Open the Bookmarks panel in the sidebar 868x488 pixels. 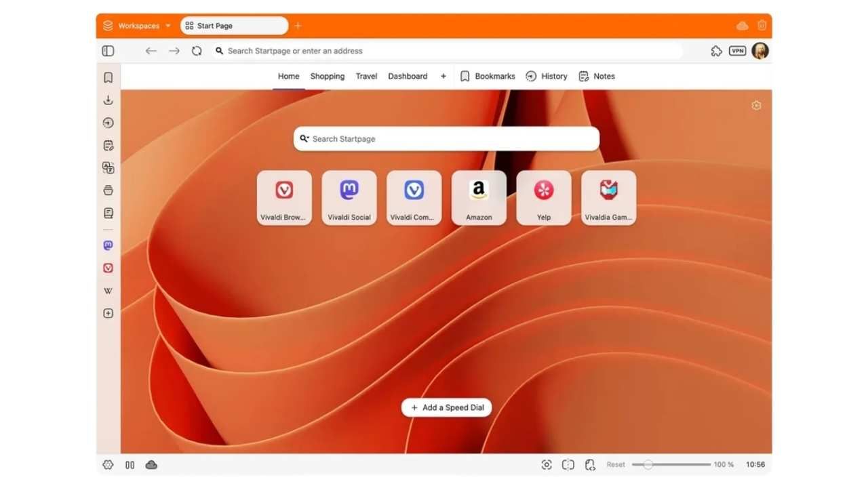[108, 77]
